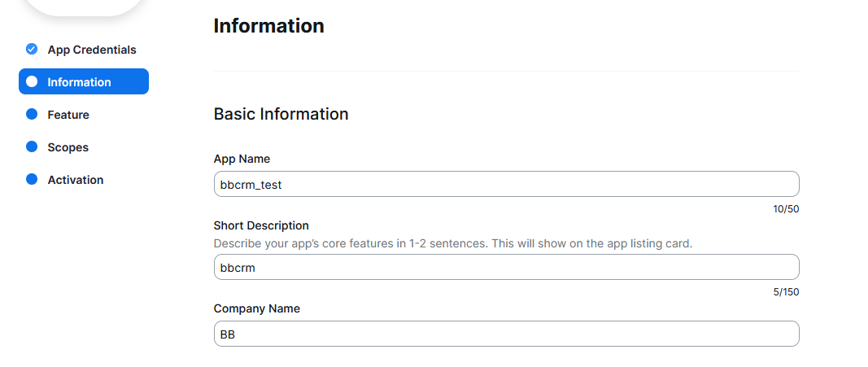Screen dimensions: 868x367
Task: Switch to the Activation step
Action: coord(76,180)
